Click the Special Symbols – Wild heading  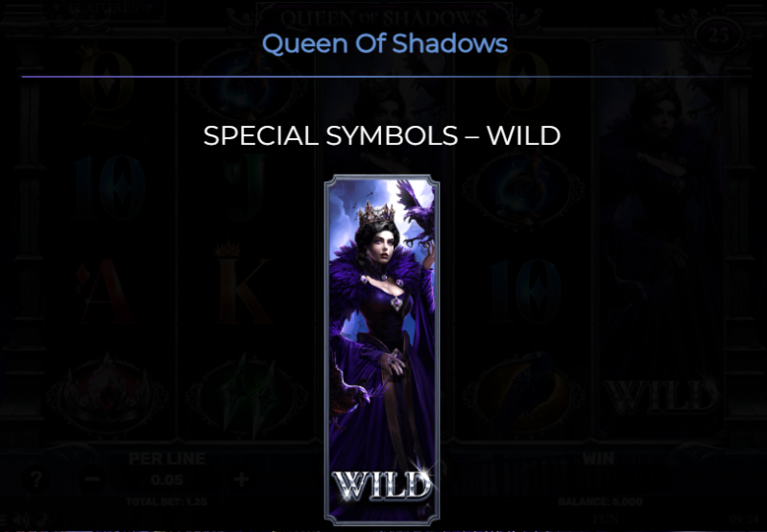[x=382, y=135]
